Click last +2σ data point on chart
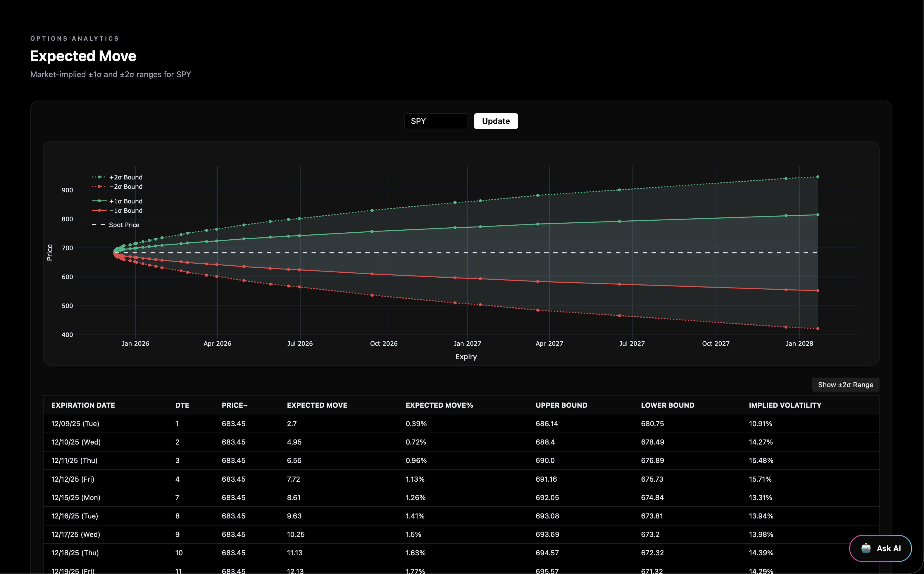 tap(818, 177)
